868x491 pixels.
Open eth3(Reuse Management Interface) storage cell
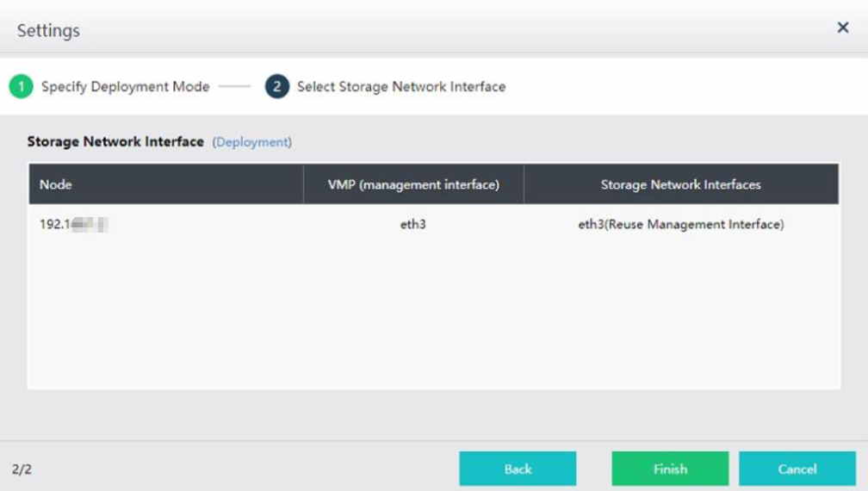click(680, 226)
